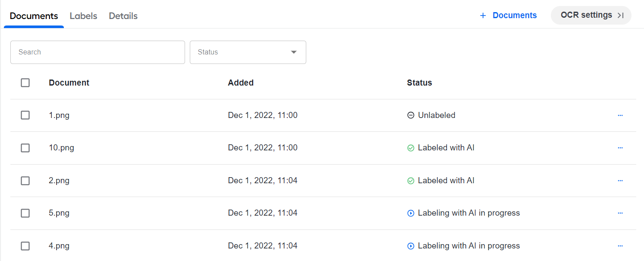Switch to the Labels tab

coord(83,16)
